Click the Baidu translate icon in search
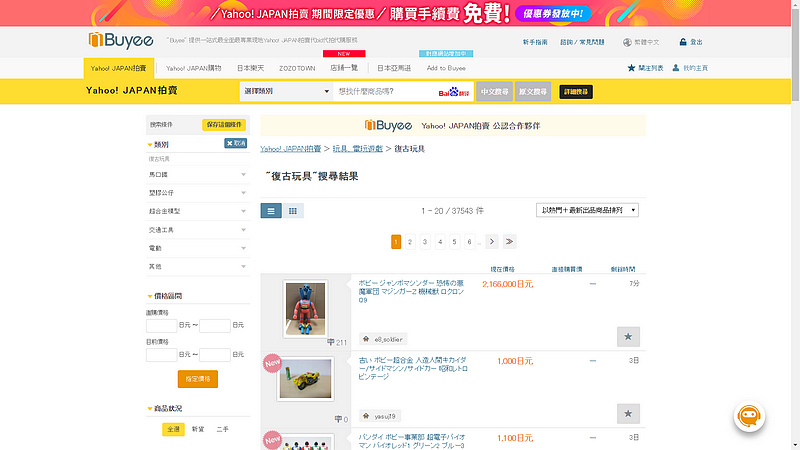 pyautogui.click(x=454, y=92)
